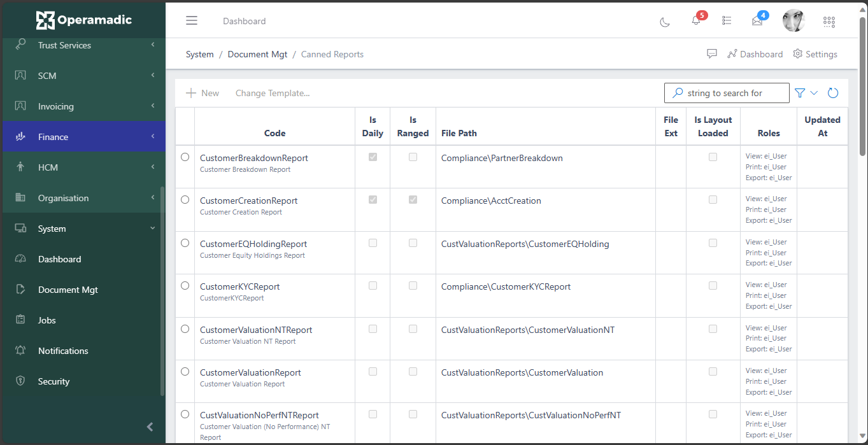Image resolution: width=868 pixels, height=445 pixels.
Task: Click the Notifications bell icon in sidebar
Action: point(20,350)
